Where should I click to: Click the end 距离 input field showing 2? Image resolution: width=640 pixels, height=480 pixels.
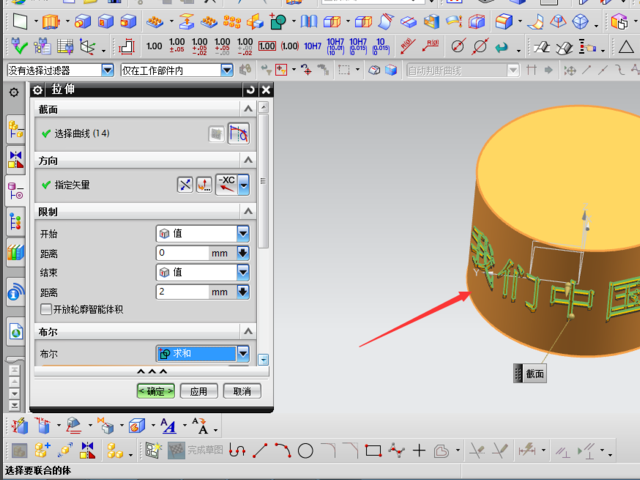pos(182,292)
